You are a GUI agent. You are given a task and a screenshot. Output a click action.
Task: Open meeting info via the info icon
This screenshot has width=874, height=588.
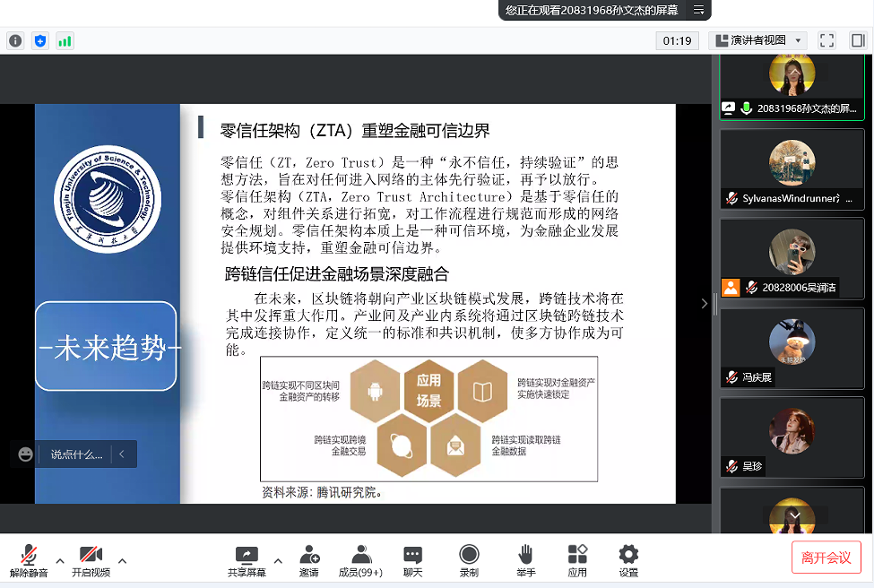15,40
